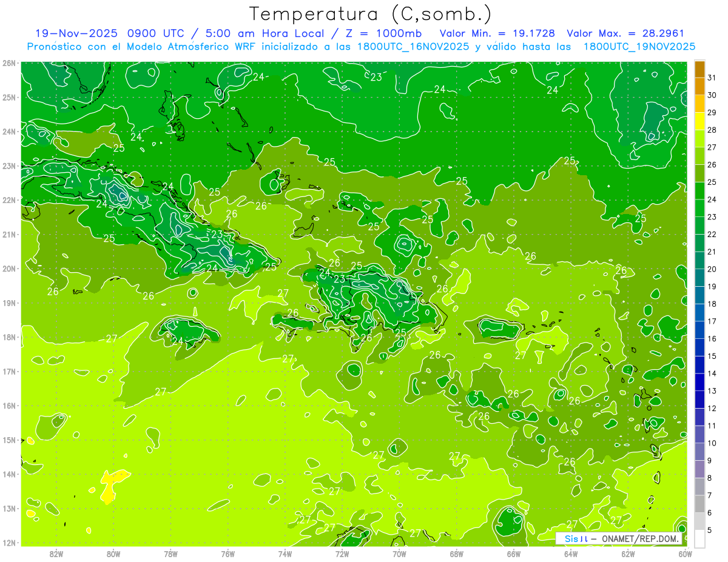Click the 14N latitude label
The width and height of the screenshot is (728, 562).
pyautogui.click(x=9, y=474)
